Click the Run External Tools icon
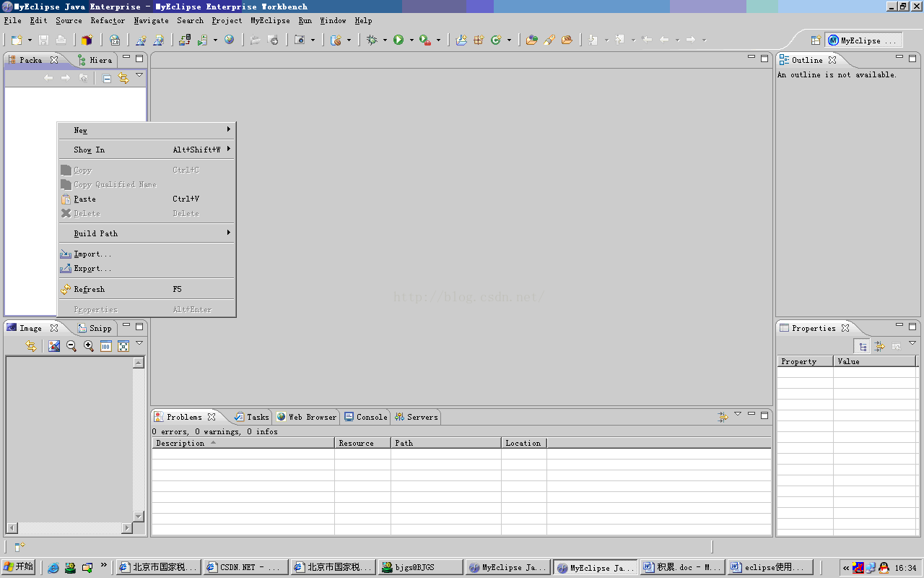The width and height of the screenshot is (924, 578). point(425,40)
